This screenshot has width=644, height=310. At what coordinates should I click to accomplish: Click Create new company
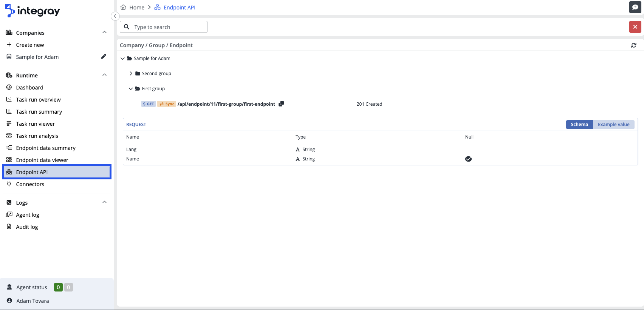30,45
